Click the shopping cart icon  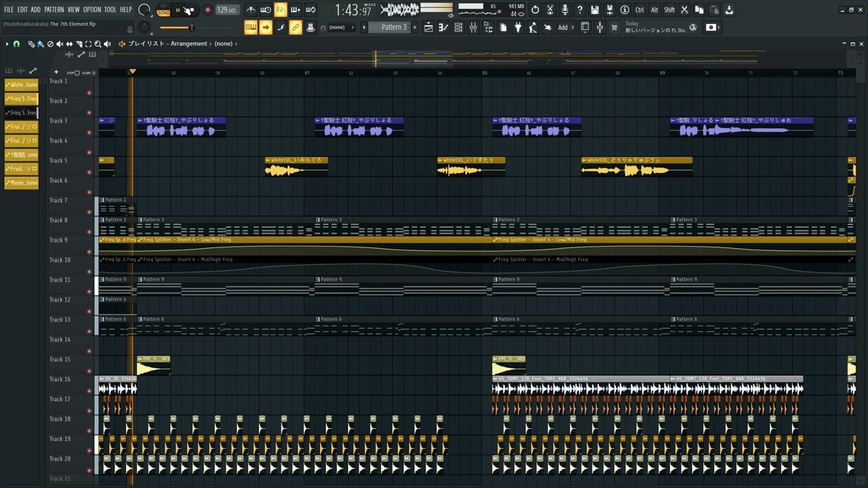tap(614, 27)
